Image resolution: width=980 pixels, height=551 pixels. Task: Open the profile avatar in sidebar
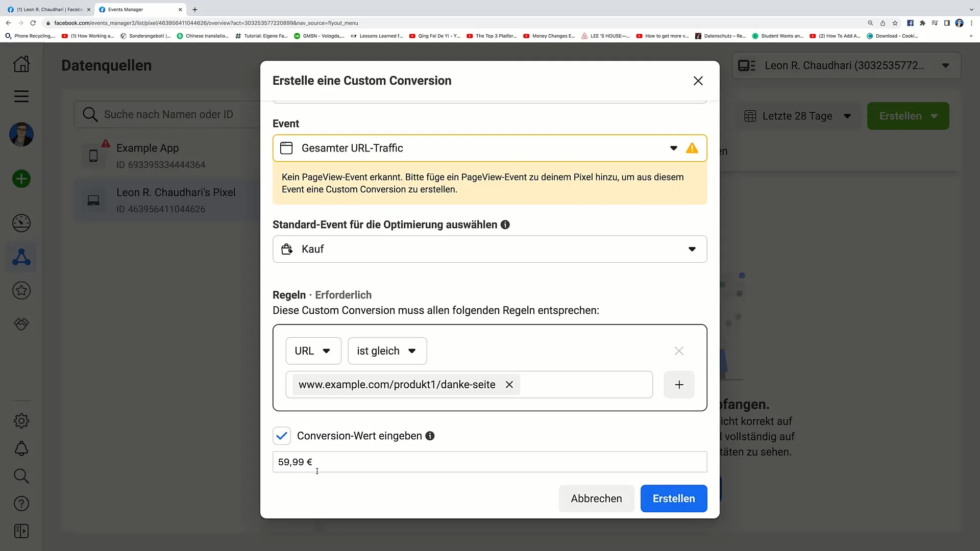21,135
